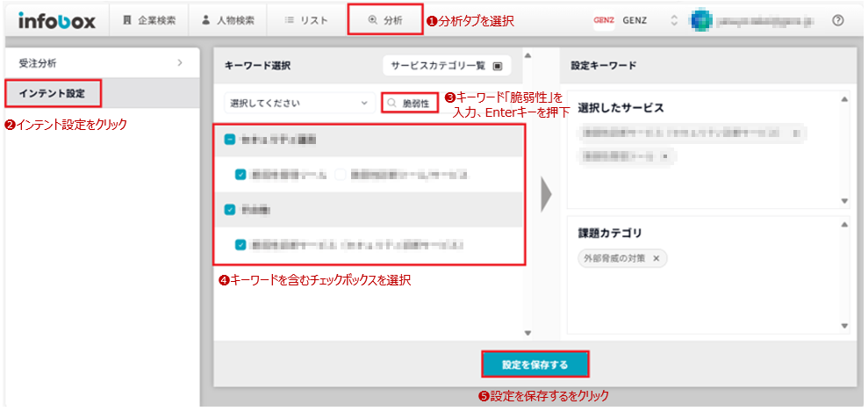
Task: Click the GENZ company logo badge
Action: point(603,20)
